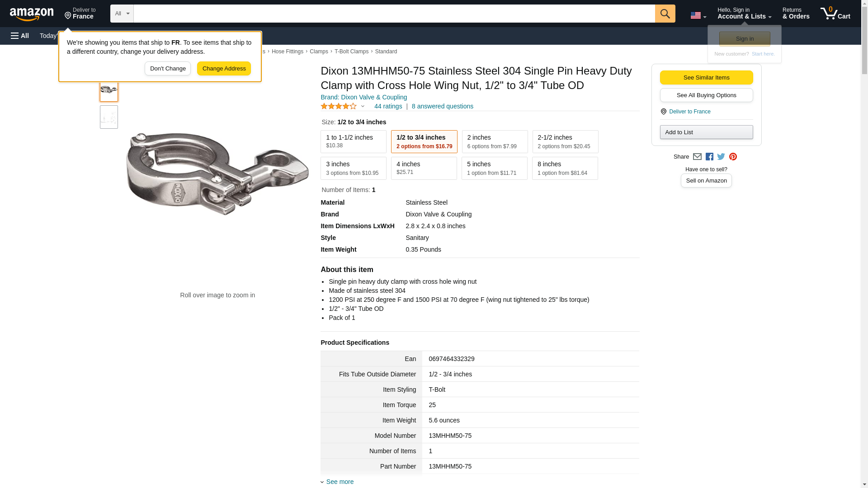Share product on Twitter icon
Viewport: 868px width, 488px height.
[x=721, y=157]
